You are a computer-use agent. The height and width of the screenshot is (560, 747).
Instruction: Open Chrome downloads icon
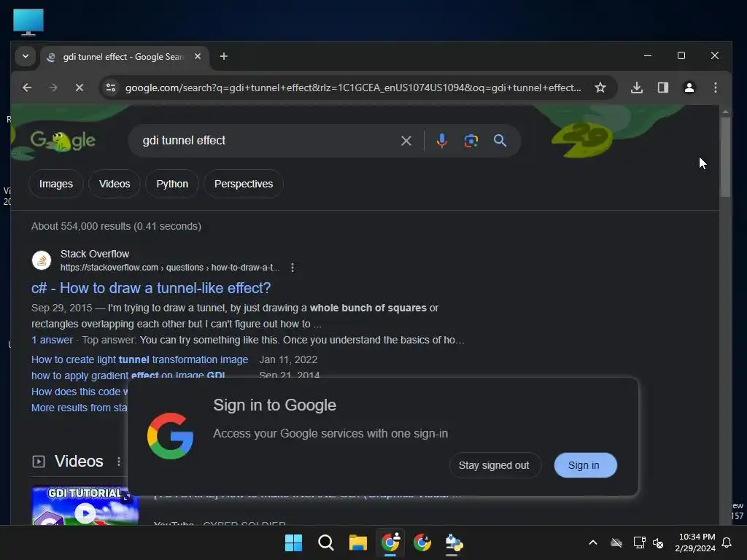(x=637, y=87)
